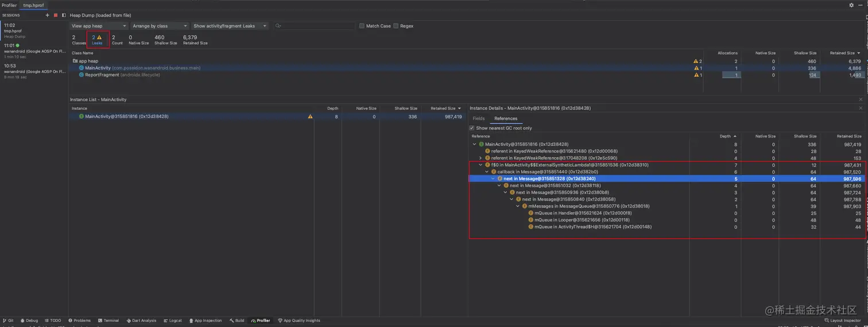Close the Instance Details panel
Viewport: 868px width, 327px height.
(861, 108)
